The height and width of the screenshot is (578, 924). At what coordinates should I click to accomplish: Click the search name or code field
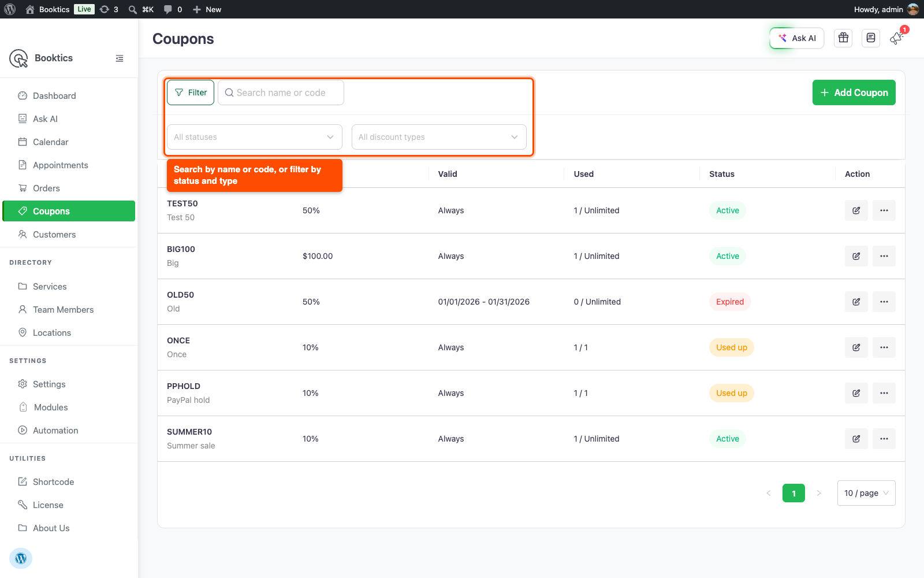(281, 92)
